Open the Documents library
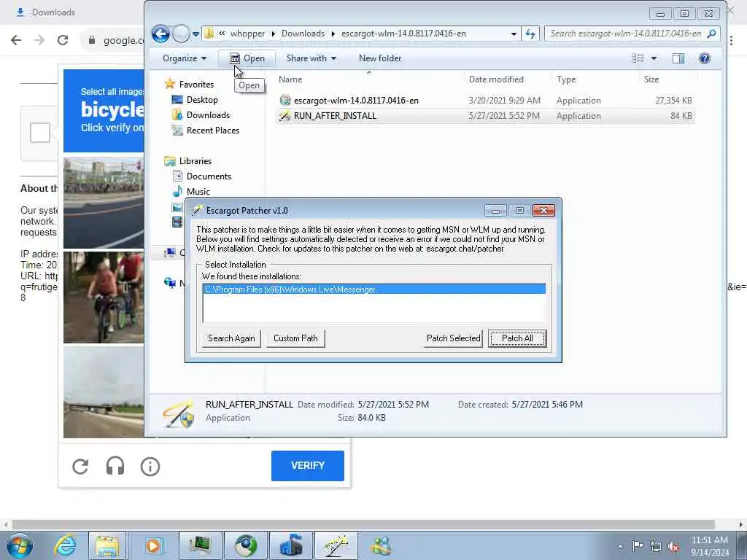The width and height of the screenshot is (747, 560). click(x=209, y=176)
